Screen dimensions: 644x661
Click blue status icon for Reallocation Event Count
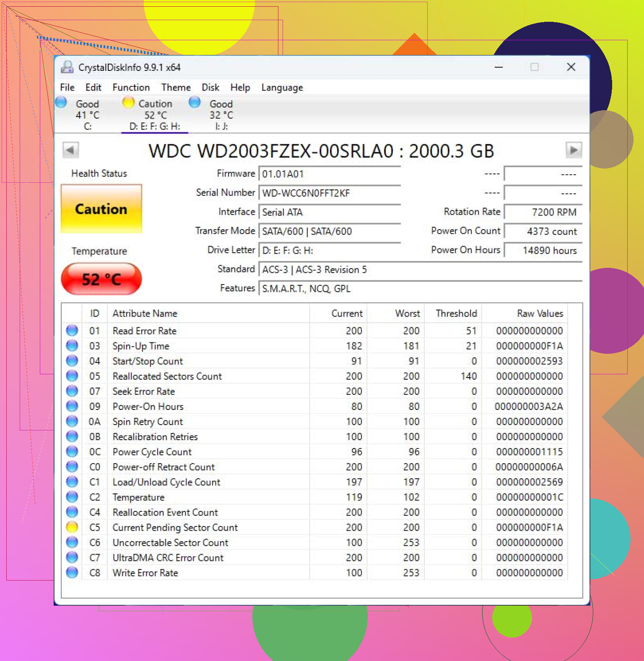coord(72,512)
